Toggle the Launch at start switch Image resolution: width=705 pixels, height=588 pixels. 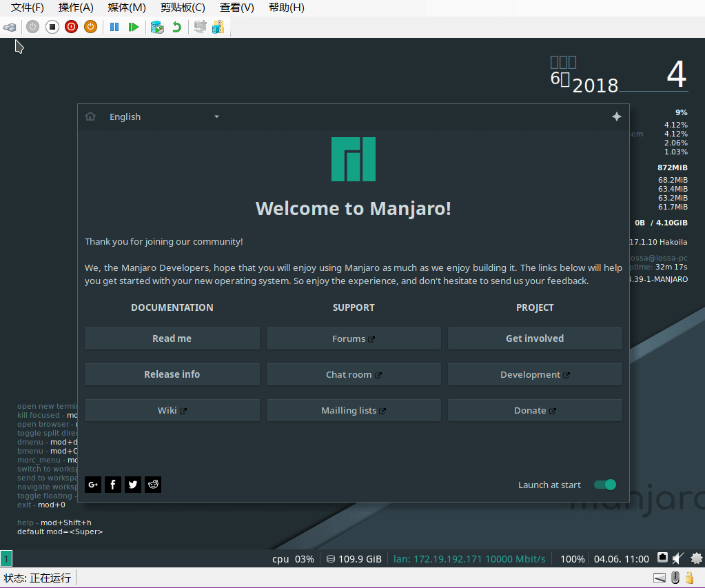tap(605, 485)
